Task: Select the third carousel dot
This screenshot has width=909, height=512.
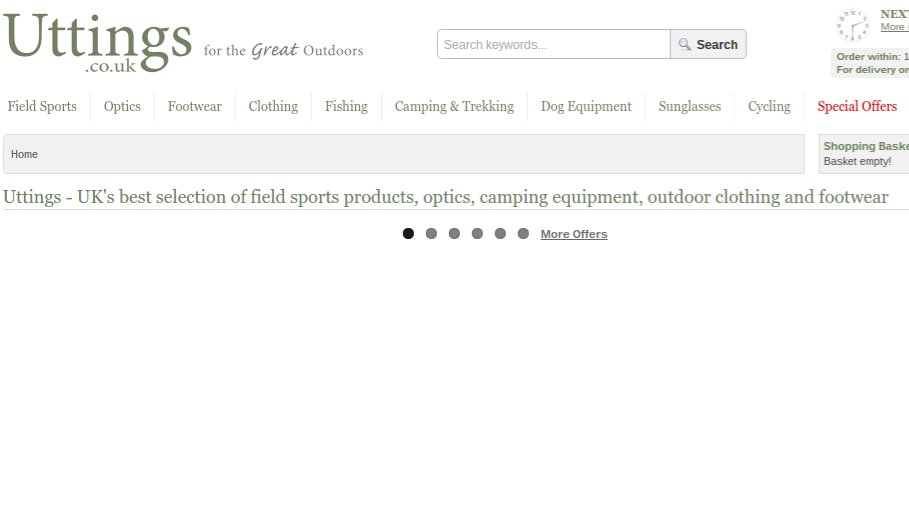Action: (454, 233)
